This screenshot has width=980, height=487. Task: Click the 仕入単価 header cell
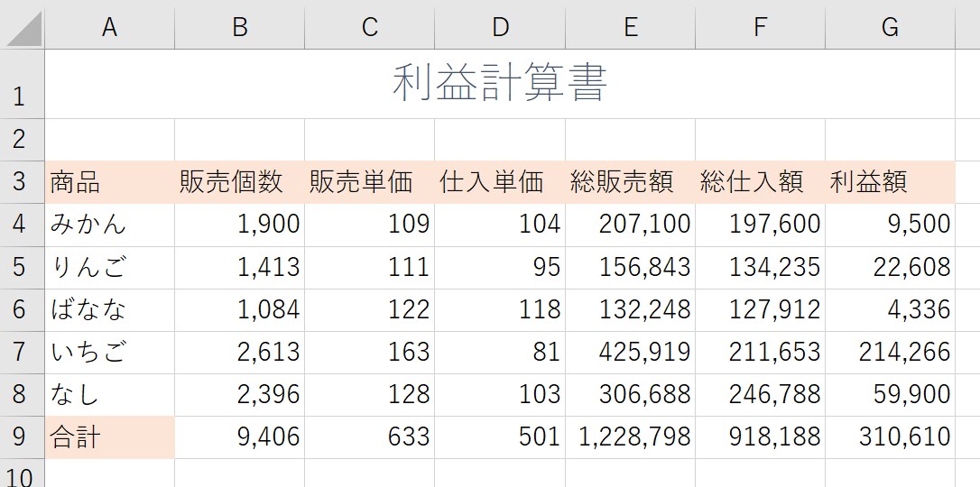point(500,182)
